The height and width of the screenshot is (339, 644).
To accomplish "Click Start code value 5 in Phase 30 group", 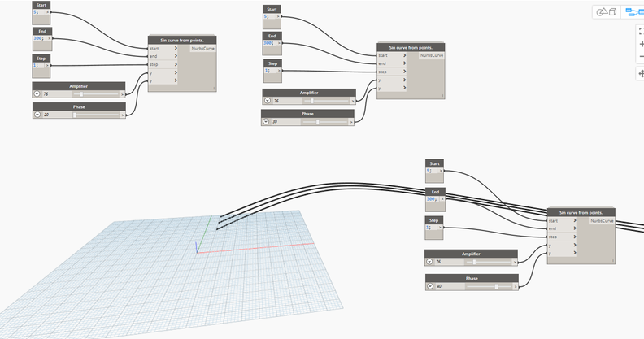I will point(266,16).
